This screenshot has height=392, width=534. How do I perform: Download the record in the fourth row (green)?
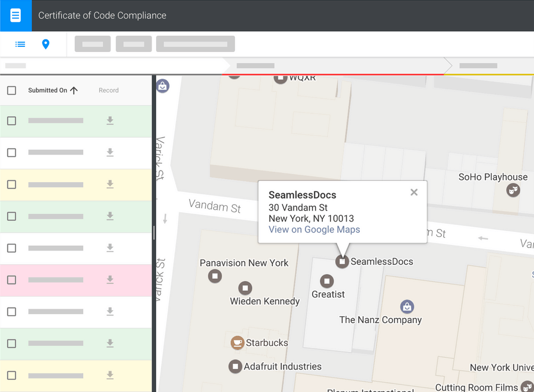(110, 216)
